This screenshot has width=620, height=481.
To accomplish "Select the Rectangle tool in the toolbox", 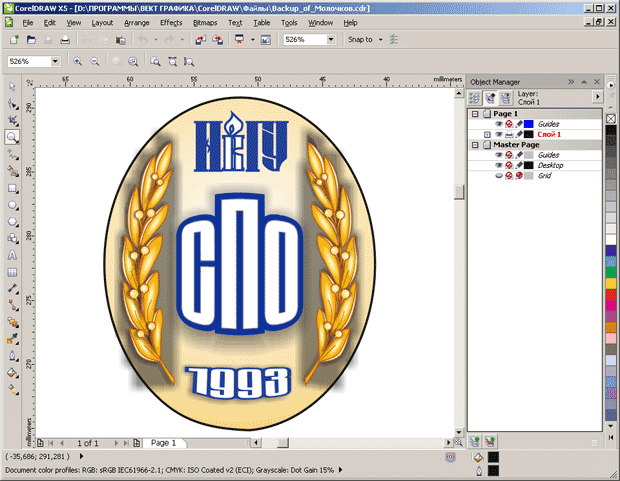I will tap(13, 188).
